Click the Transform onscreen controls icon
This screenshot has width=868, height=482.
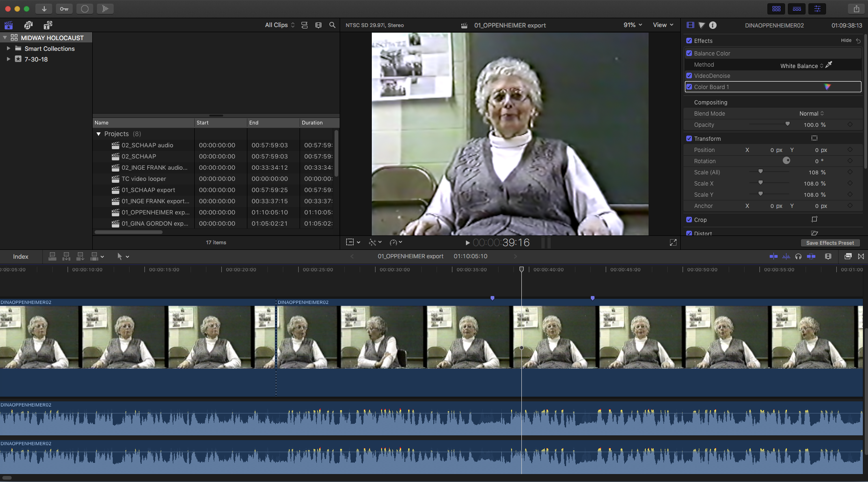[814, 138]
